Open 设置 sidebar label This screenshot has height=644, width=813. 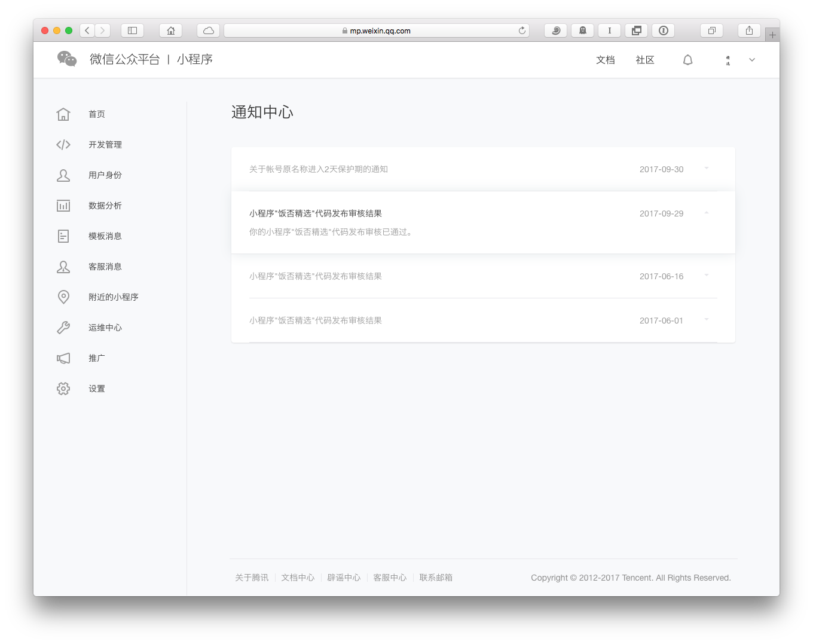pyautogui.click(x=97, y=389)
